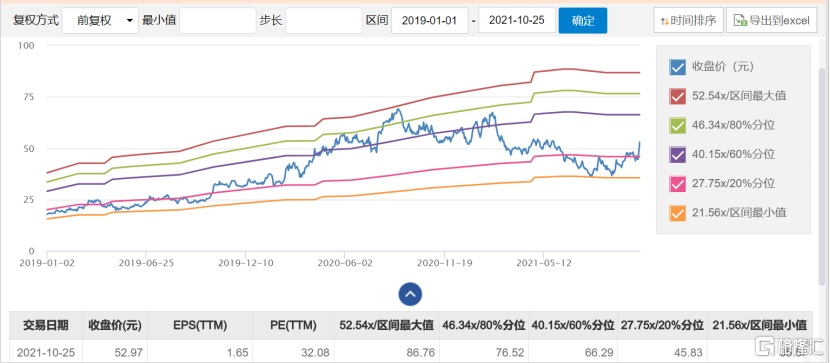830x363 pixels.
Task: Confirm settings with the 确定 button
Action: click(583, 21)
